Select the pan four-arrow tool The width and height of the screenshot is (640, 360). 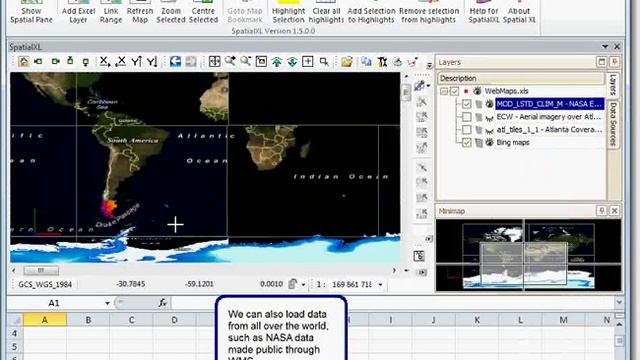coord(214,62)
